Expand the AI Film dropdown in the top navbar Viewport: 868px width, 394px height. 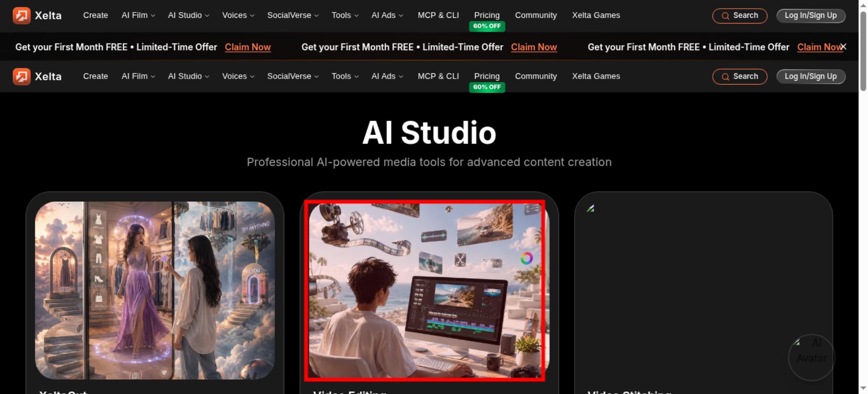coord(138,15)
